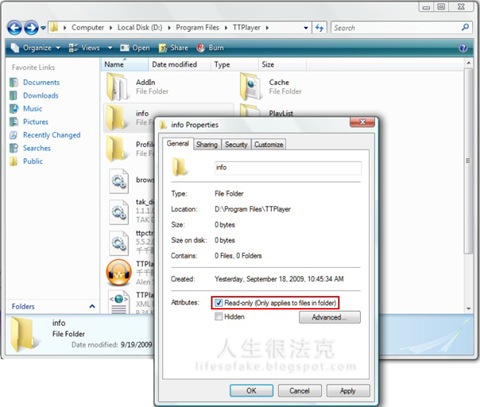Screen dimensions: 480x407
Task: Sort by Date modified column header
Action: coord(179,64)
